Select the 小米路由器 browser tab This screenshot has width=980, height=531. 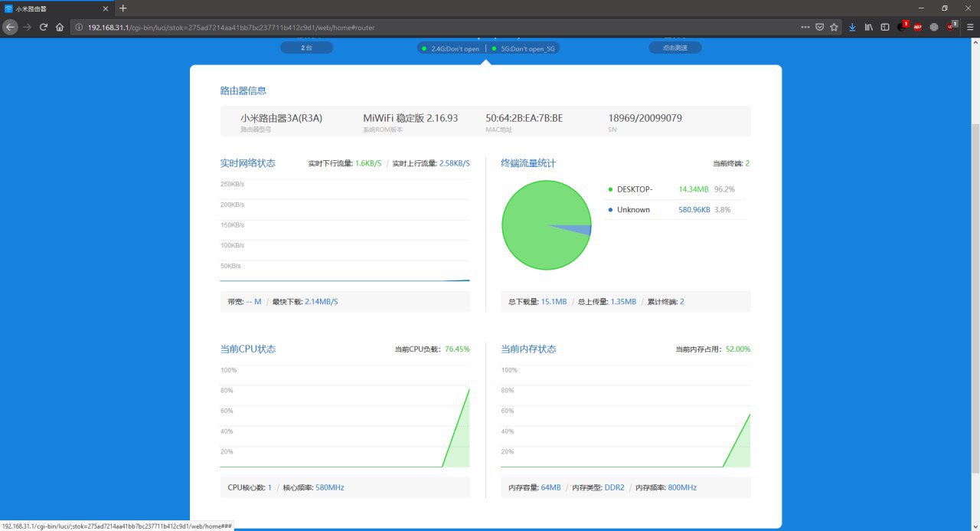pos(57,8)
